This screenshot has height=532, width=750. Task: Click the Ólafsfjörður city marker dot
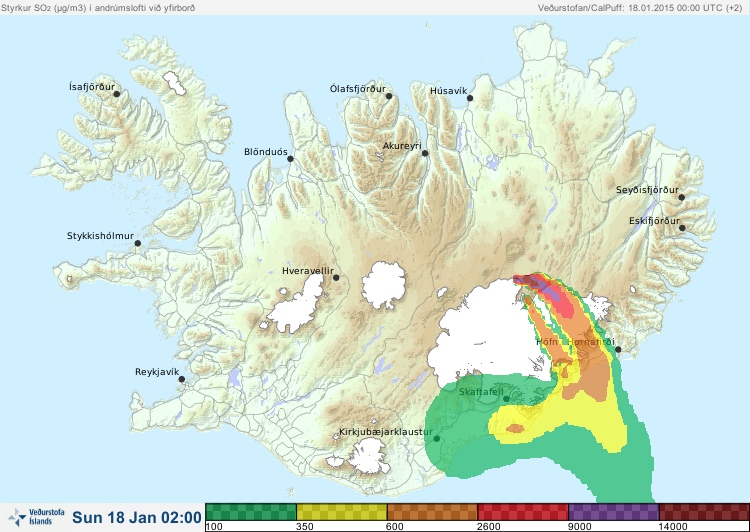point(389,96)
